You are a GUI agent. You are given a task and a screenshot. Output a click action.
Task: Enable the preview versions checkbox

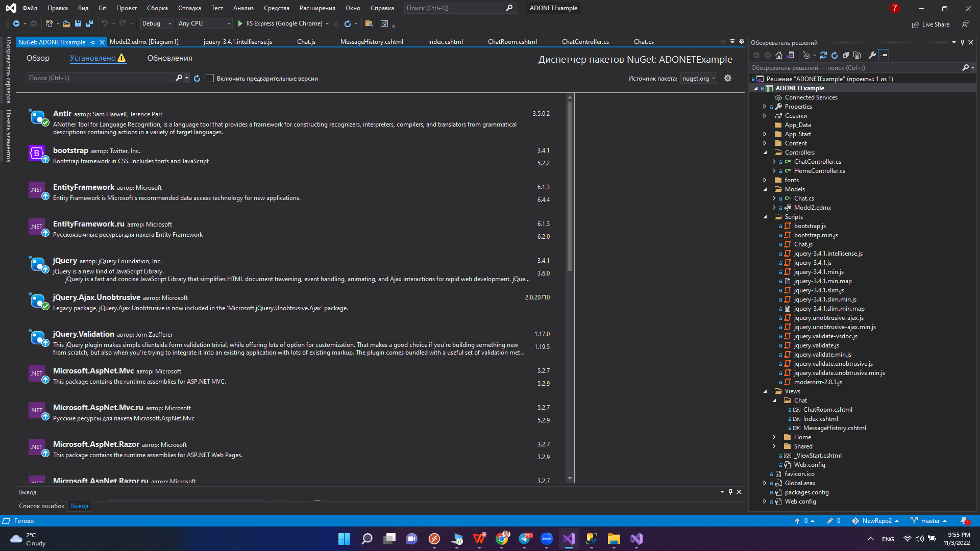(210, 78)
